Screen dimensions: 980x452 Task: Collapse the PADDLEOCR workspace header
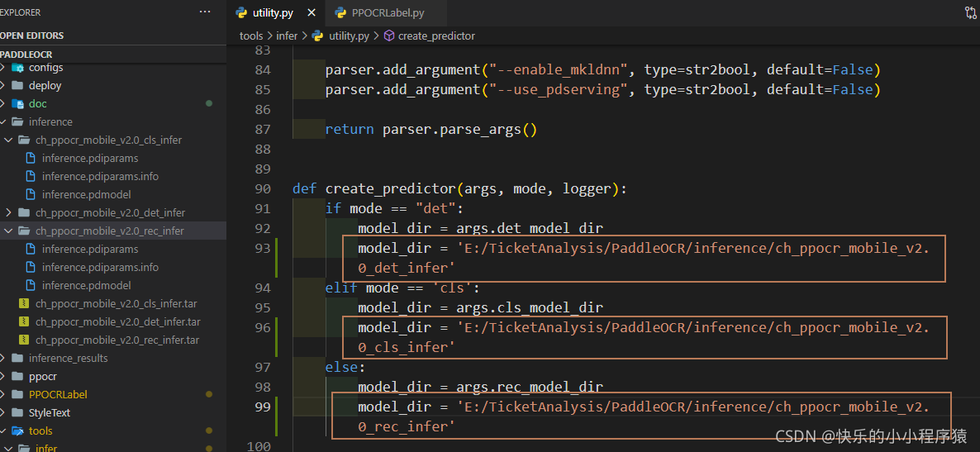(x=113, y=55)
